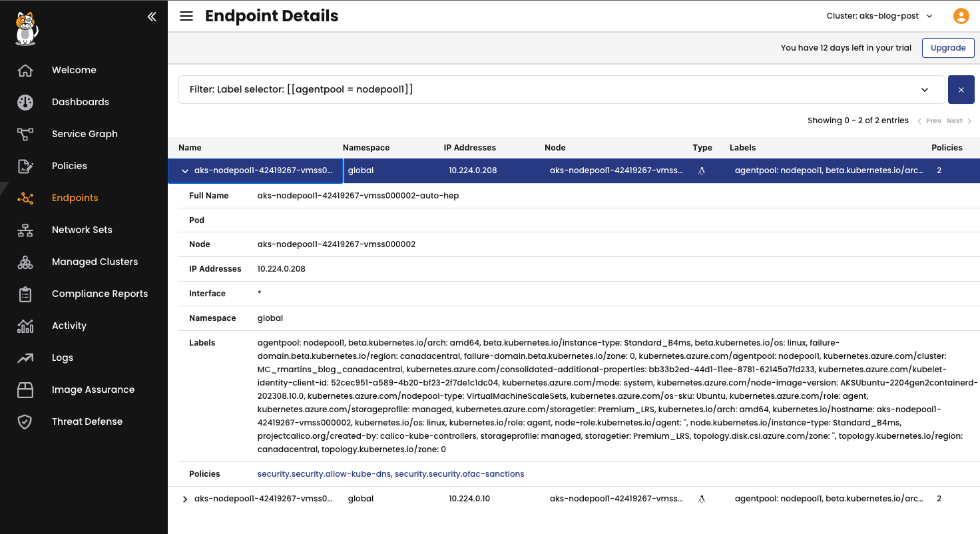Open Threat Defense menu item

(87, 421)
